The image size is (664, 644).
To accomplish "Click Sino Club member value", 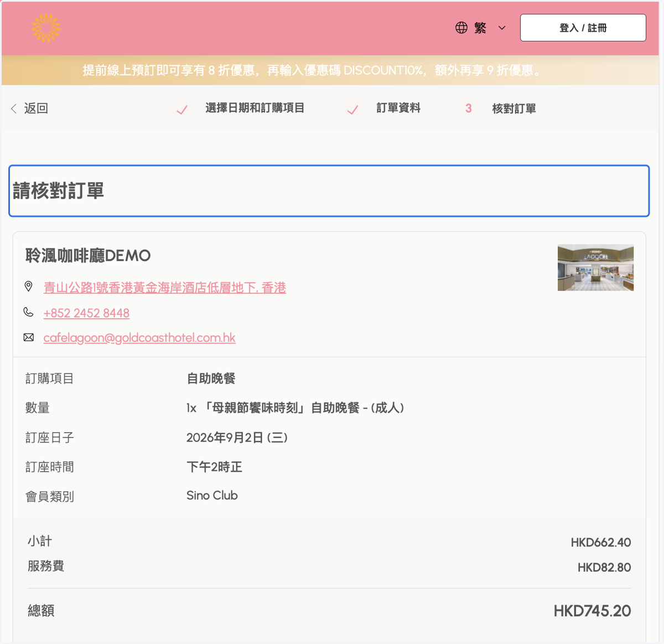I will pos(212,495).
